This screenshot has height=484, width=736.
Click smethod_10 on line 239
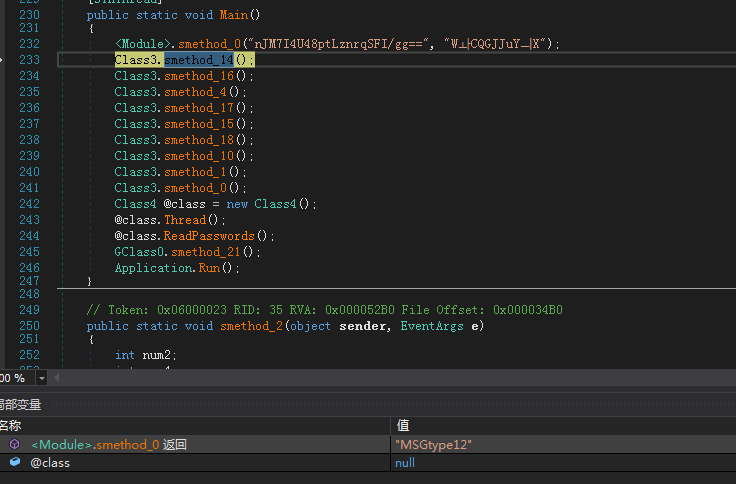(x=199, y=155)
